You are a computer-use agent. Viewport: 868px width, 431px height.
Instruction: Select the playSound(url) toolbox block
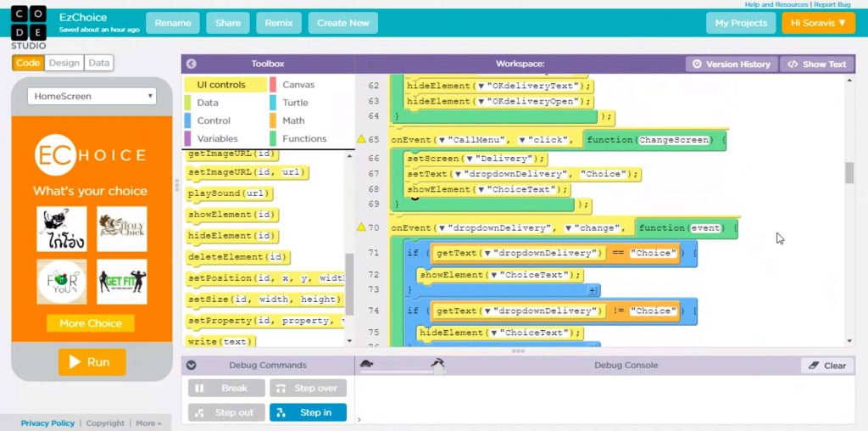point(229,193)
